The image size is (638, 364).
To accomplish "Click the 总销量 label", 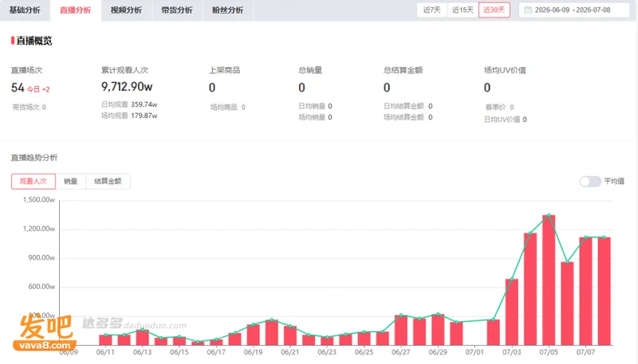I will coord(310,70).
